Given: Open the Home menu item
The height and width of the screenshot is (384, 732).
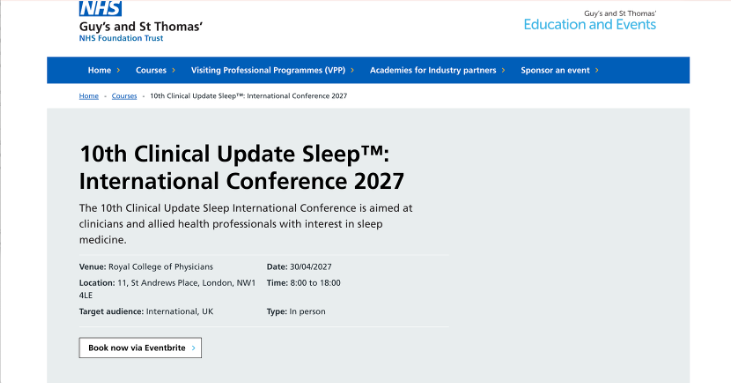Looking at the screenshot, I should click(x=99, y=70).
